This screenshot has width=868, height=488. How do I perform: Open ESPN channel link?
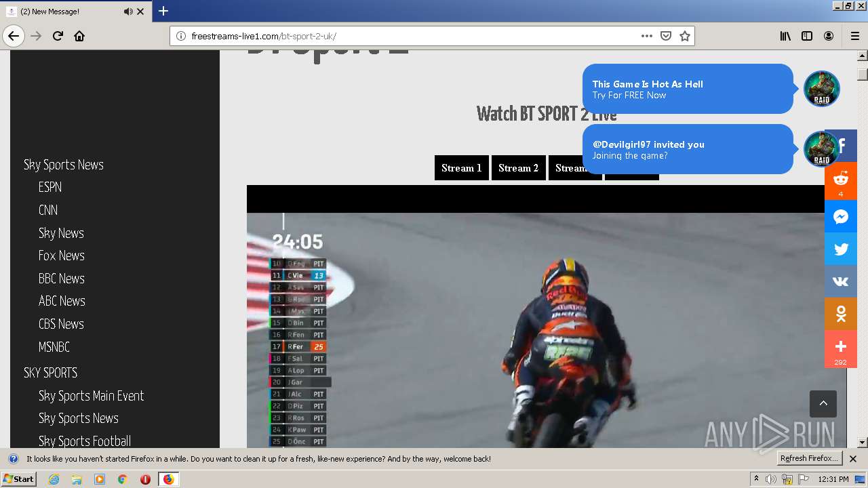pos(50,187)
